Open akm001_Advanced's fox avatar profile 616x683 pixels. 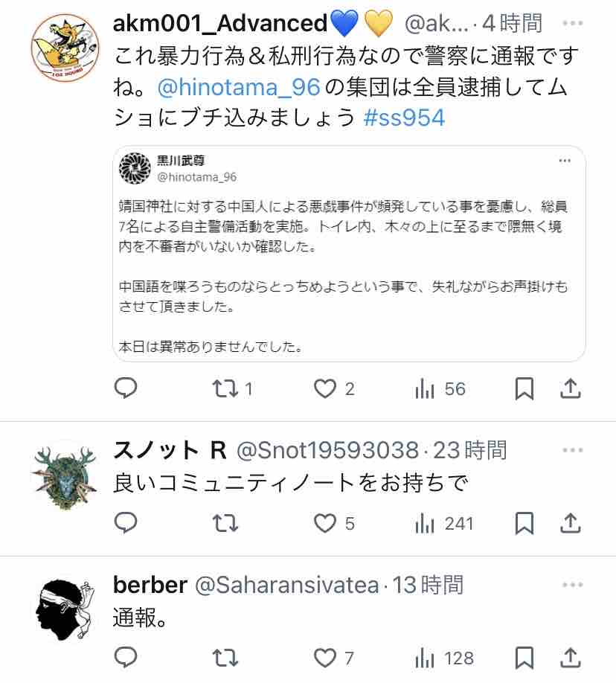coord(65,48)
